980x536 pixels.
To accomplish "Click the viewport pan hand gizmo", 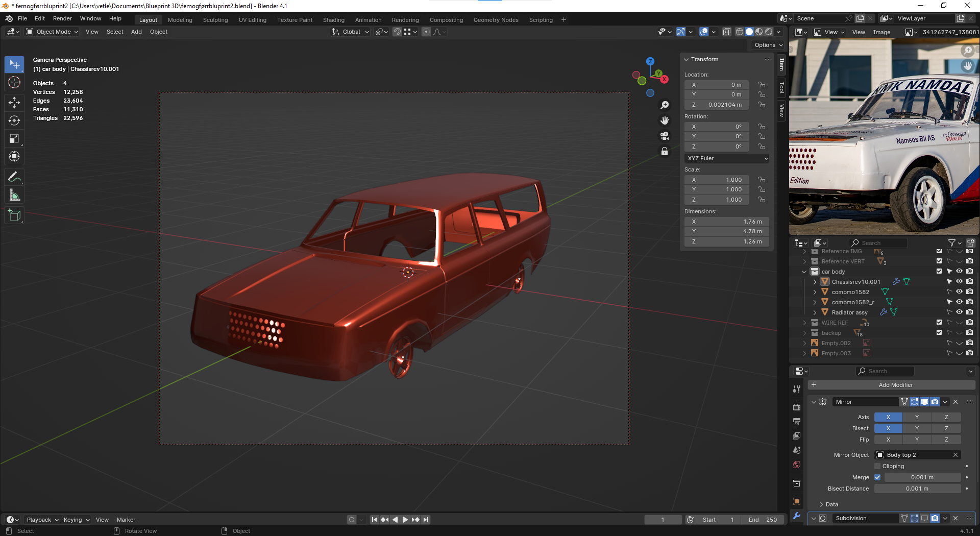I will point(665,120).
